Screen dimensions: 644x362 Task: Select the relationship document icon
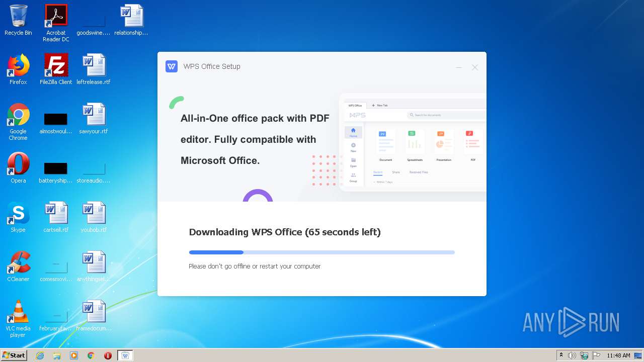tap(131, 21)
